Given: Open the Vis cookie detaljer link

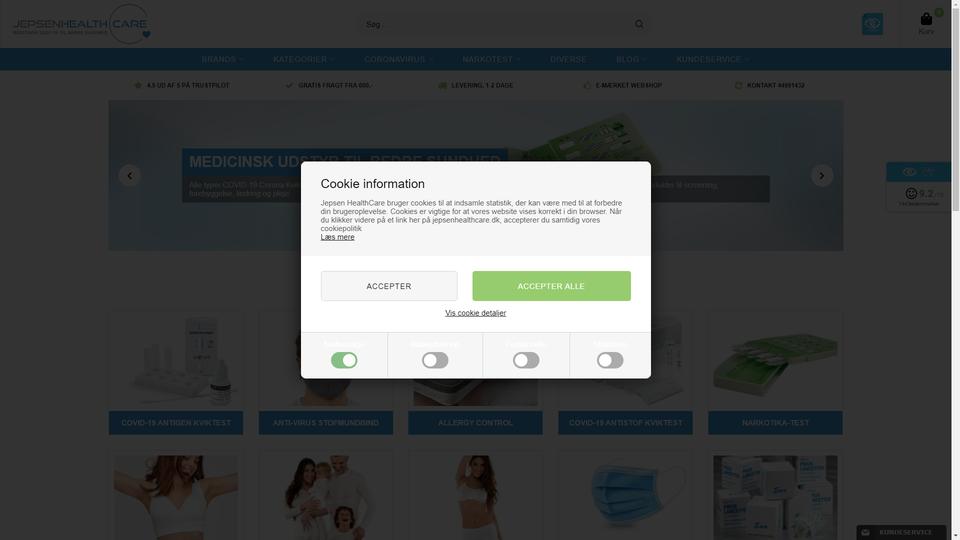Looking at the screenshot, I should pos(475,313).
